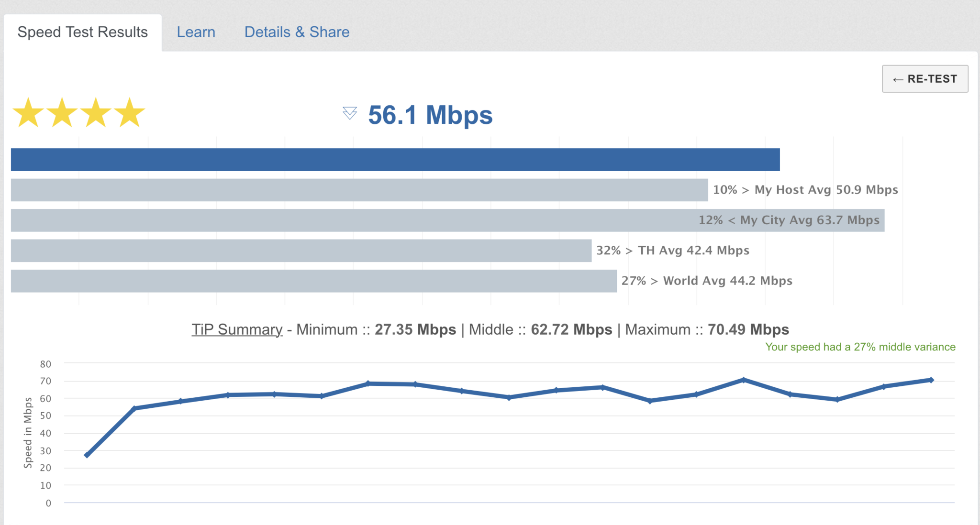Click the dark blue download speed bar
Screen dimensions: 980x525
[x=395, y=160]
